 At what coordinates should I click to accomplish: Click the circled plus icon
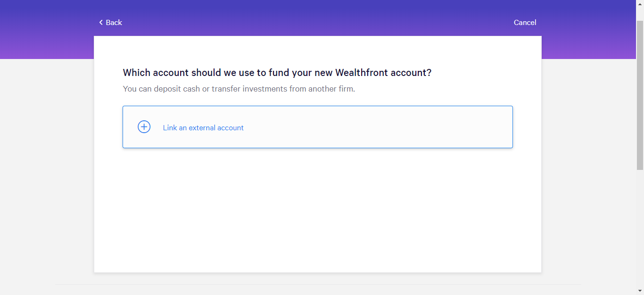pyautogui.click(x=144, y=127)
